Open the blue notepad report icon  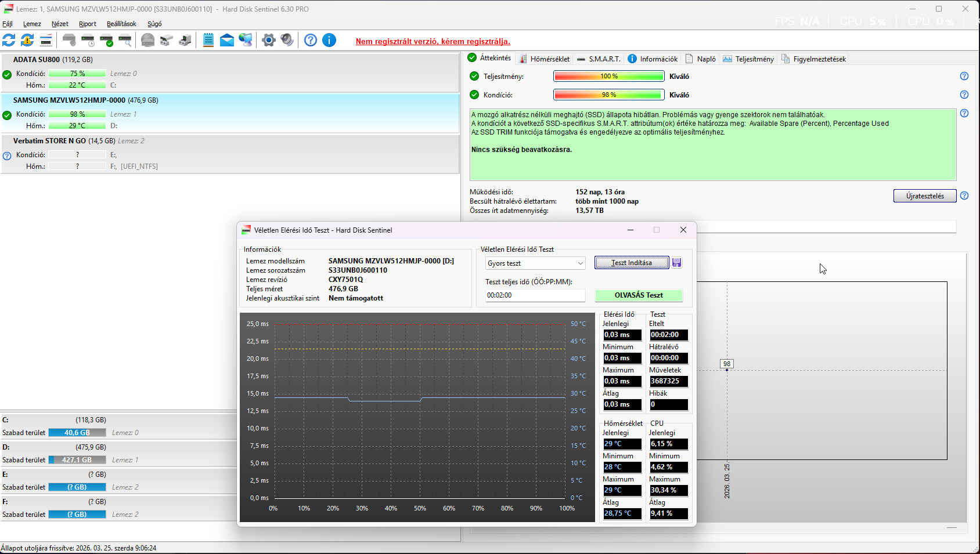(x=208, y=40)
